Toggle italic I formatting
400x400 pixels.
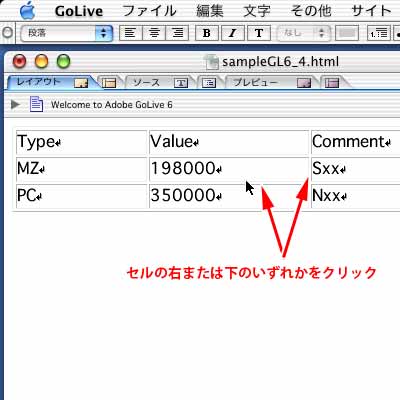pos(232,33)
